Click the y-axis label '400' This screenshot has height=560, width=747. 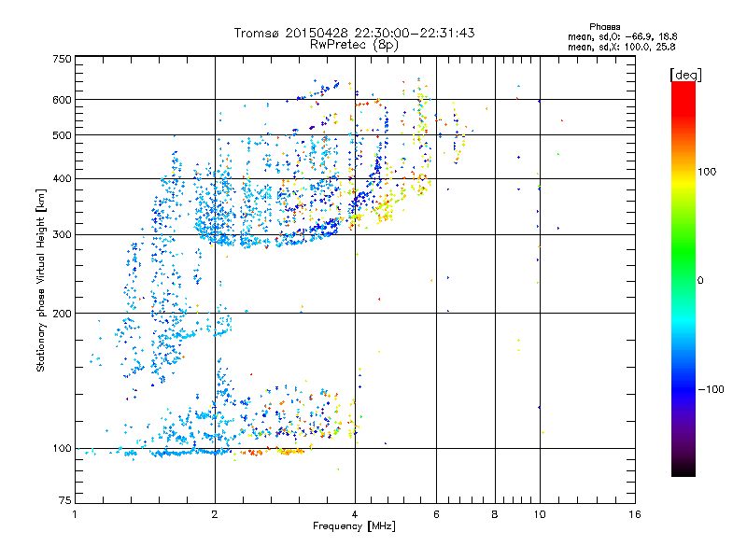tap(62, 178)
